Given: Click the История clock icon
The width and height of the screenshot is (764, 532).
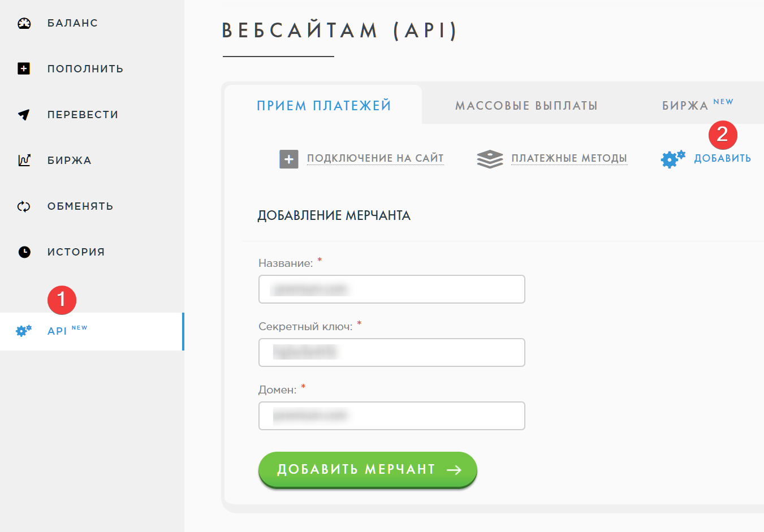Looking at the screenshot, I should pos(24,252).
